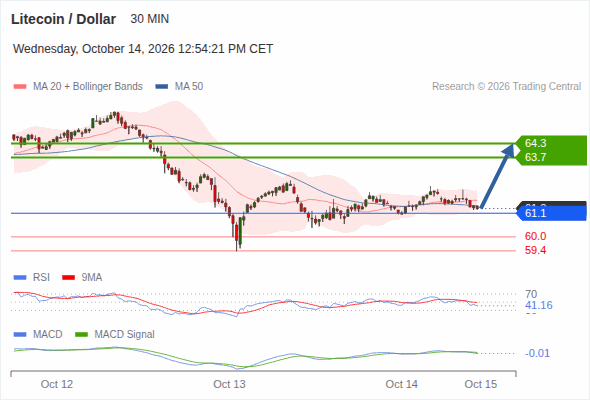The width and height of the screenshot is (590, 400).
Task: Click the Research © 2026 Trading Central credit
Action: point(506,87)
